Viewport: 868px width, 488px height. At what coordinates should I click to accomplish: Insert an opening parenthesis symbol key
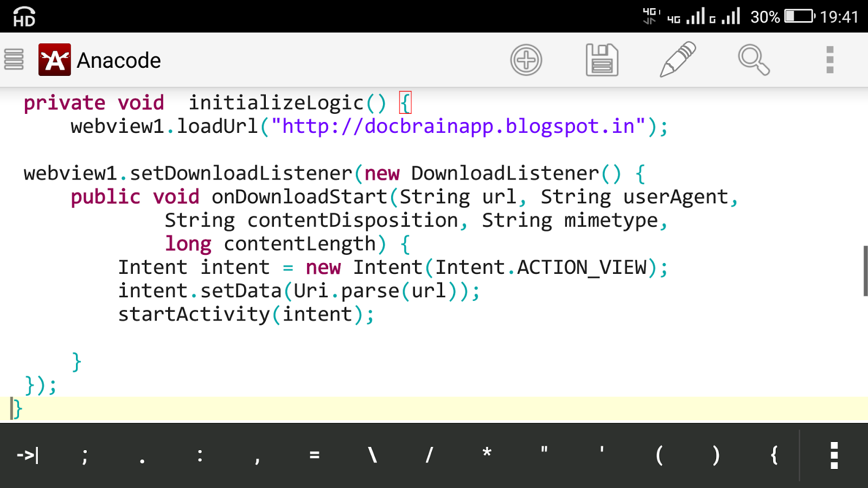tap(660, 455)
